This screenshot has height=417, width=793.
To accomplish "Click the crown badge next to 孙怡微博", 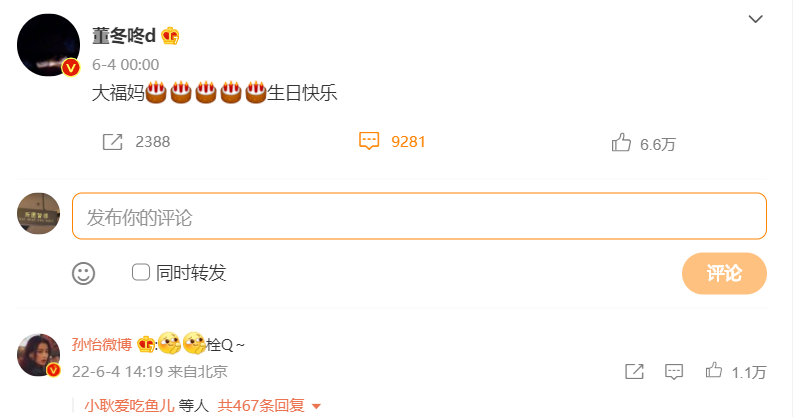I will pyautogui.click(x=146, y=344).
